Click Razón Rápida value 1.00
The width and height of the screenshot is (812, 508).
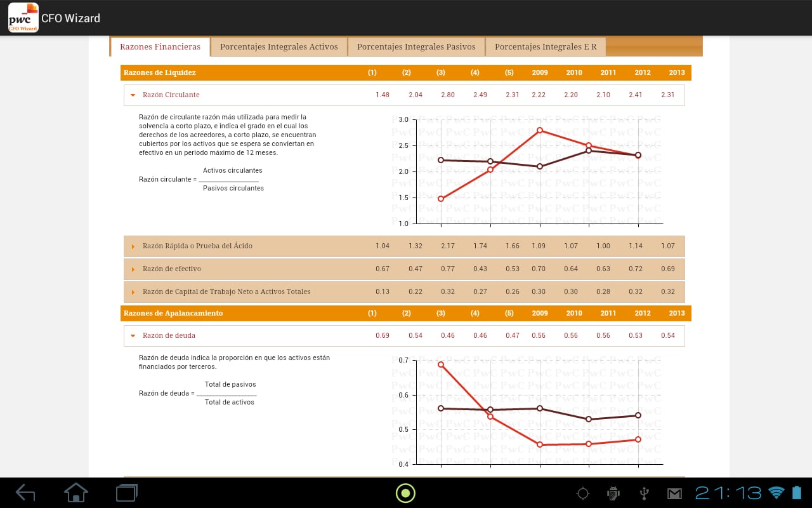tap(603, 246)
